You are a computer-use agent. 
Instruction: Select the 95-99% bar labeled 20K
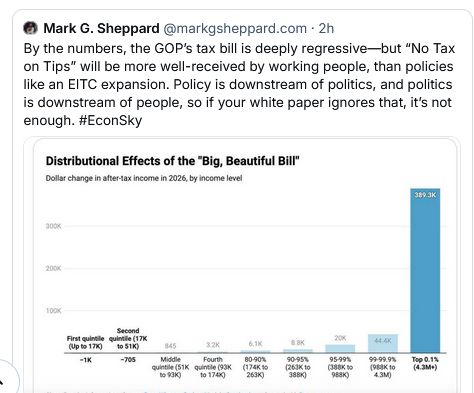tap(340, 348)
